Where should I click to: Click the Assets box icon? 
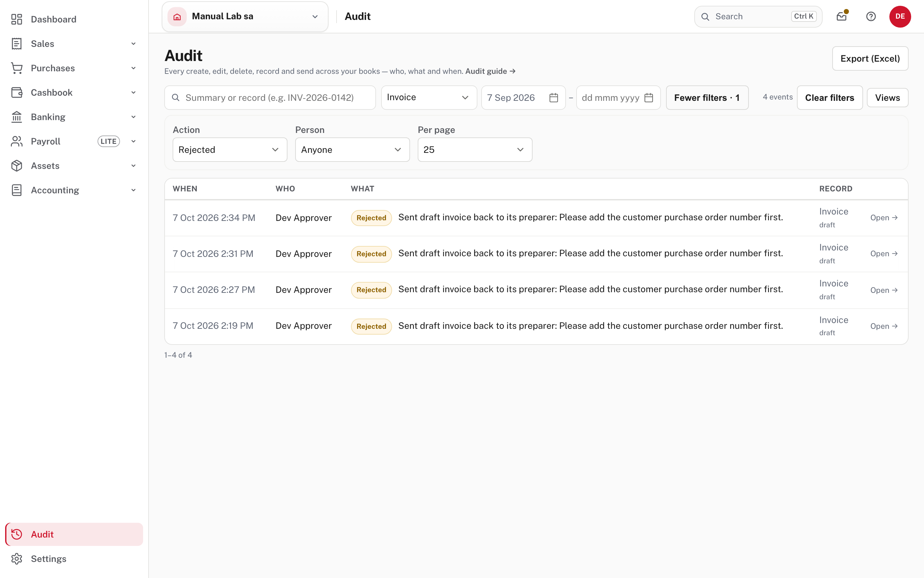17,166
